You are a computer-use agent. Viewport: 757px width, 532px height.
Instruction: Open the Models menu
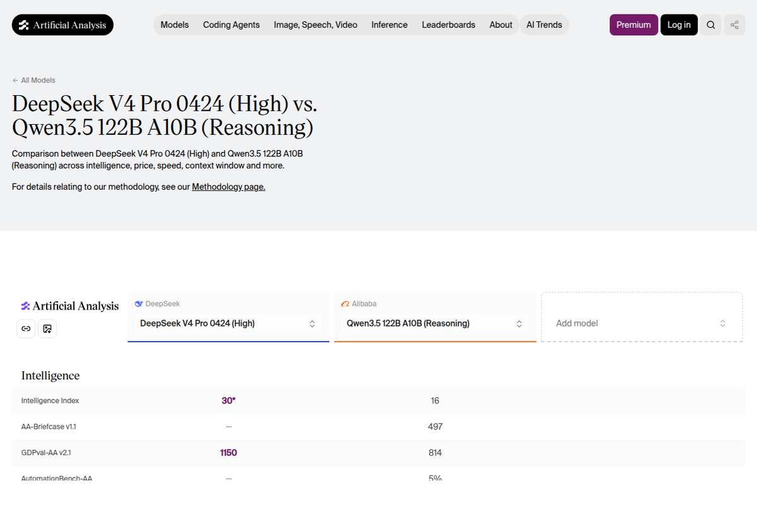[x=175, y=25]
